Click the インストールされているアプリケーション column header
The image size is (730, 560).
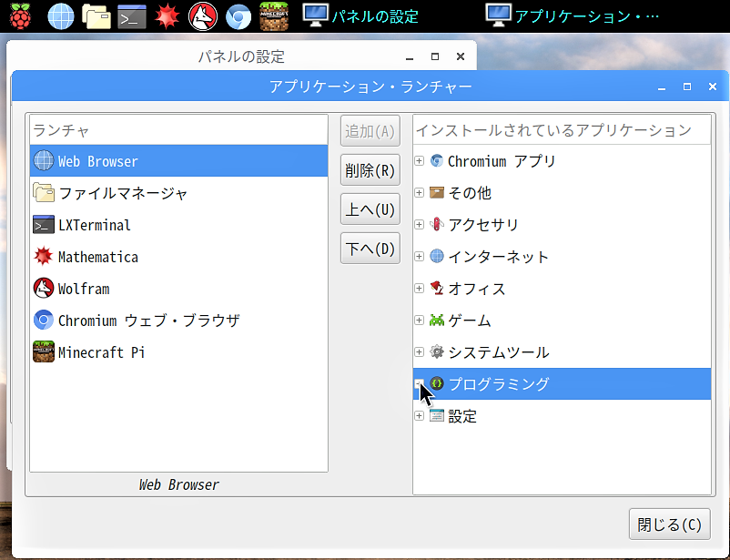point(562,130)
